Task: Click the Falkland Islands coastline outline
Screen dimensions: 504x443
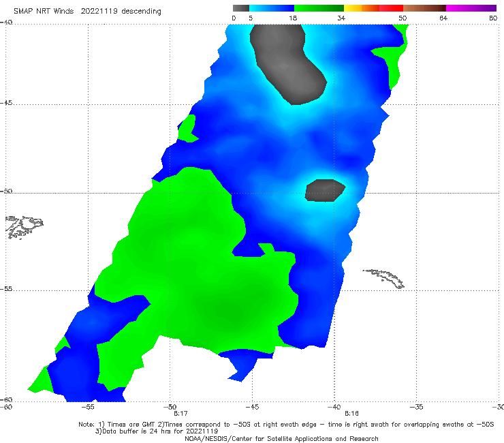Action: [24, 227]
